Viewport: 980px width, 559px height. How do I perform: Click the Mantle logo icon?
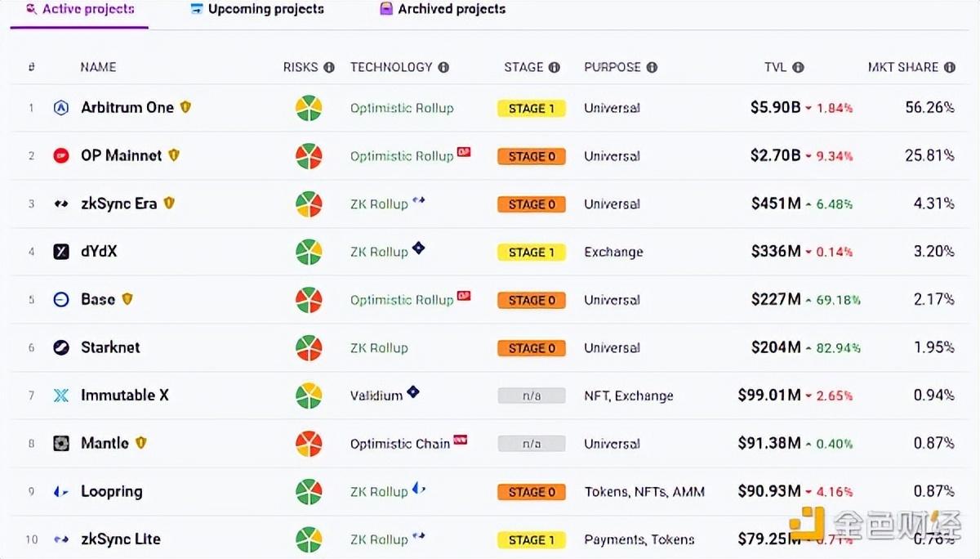pyautogui.click(x=61, y=444)
